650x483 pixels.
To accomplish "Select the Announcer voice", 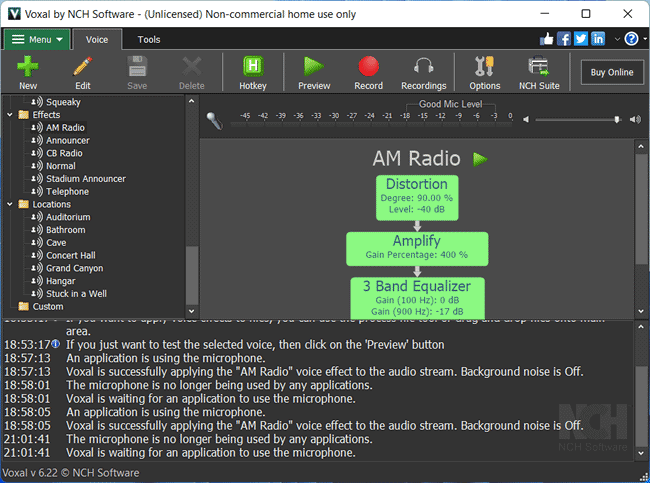I will [68, 141].
